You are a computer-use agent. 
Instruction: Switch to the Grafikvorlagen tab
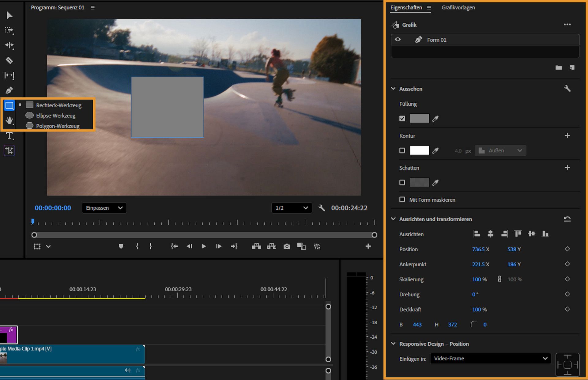[458, 7]
